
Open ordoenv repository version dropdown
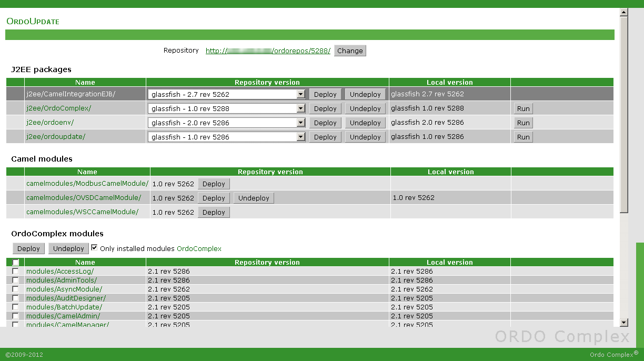(x=227, y=123)
